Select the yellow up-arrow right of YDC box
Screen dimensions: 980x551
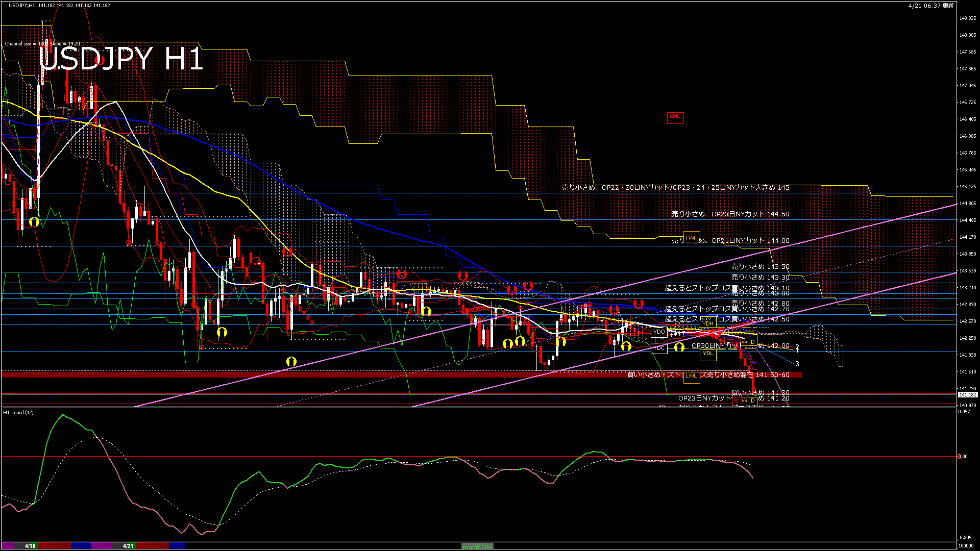coord(679,347)
